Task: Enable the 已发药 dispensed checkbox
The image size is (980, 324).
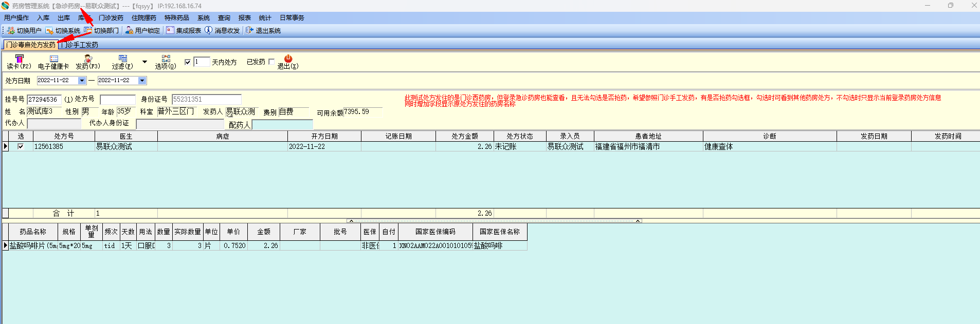Action: coord(271,62)
